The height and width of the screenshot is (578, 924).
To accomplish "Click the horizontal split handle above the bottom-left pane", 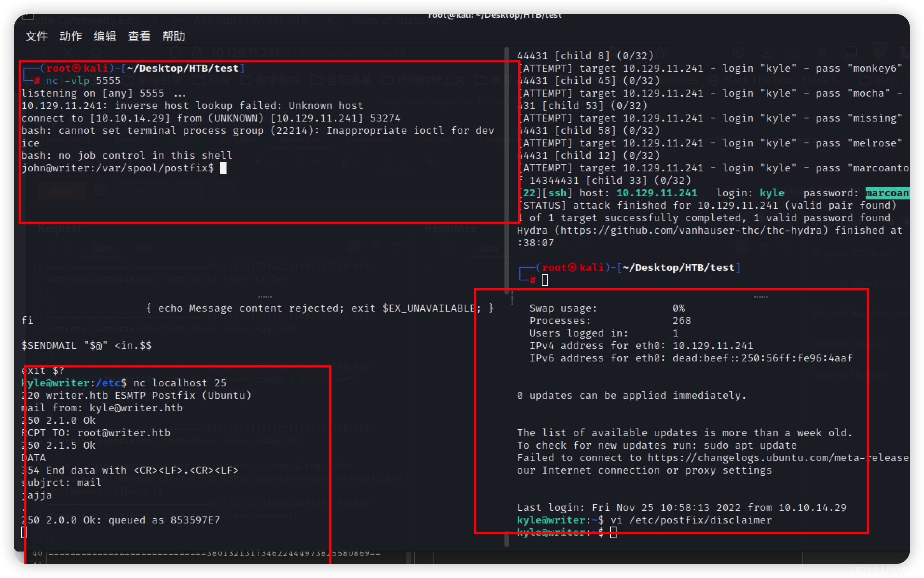I will click(x=265, y=297).
